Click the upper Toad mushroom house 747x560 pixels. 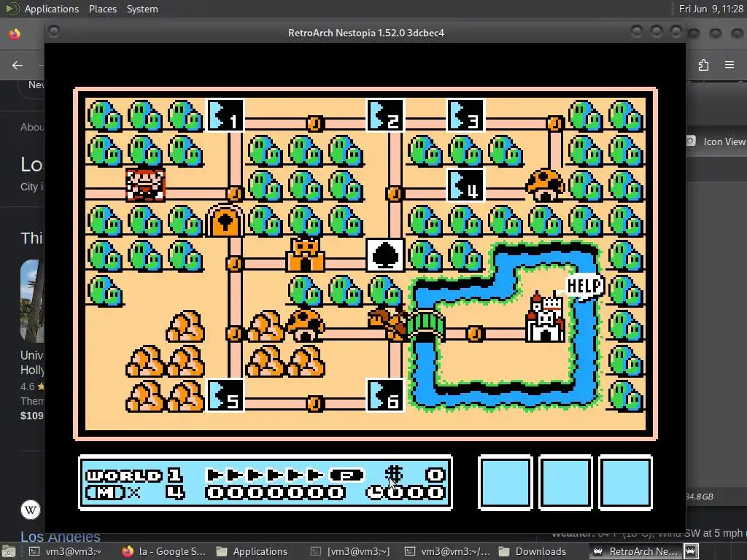pyautogui.click(x=545, y=184)
